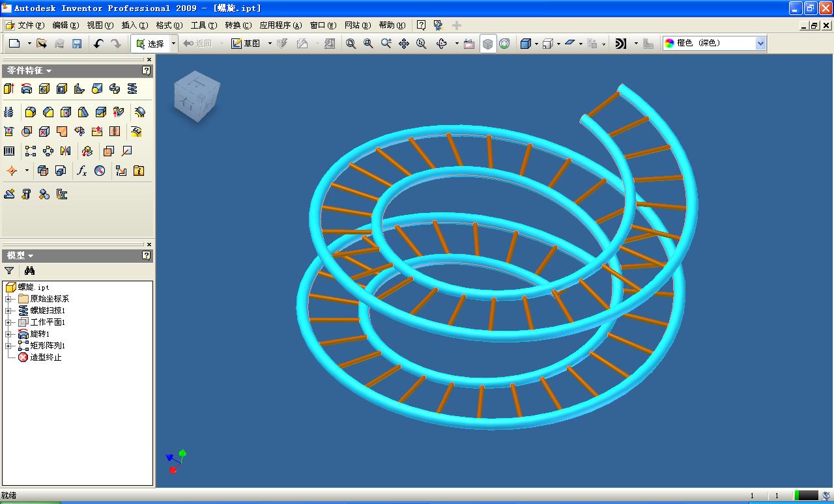The width and height of the screenshot is (834, 504).
Task: Select the 螺旋.ipt root node
Action: point(28,287)
